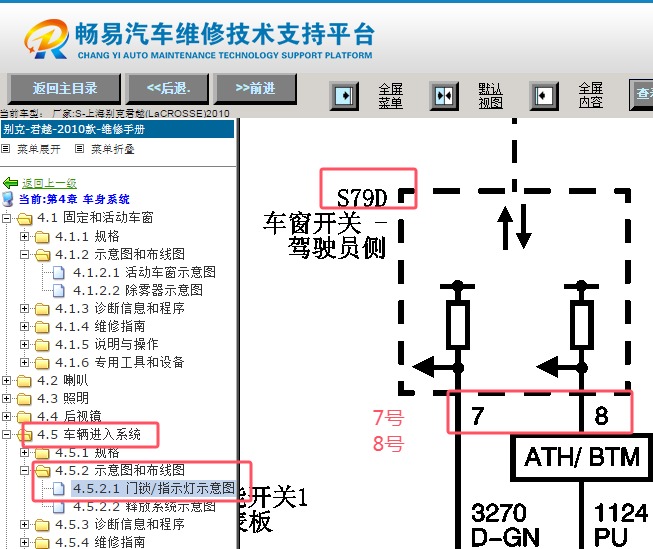Screen dimensions: 653x549
Task: Click the 返回上一级 link
Action: coord(49,183)
